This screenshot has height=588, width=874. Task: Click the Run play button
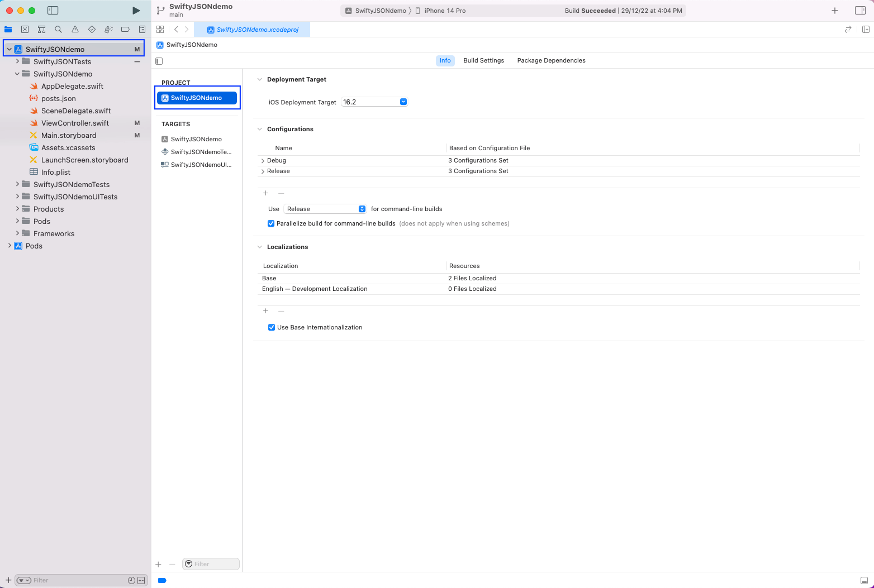(x=136, y=11)
